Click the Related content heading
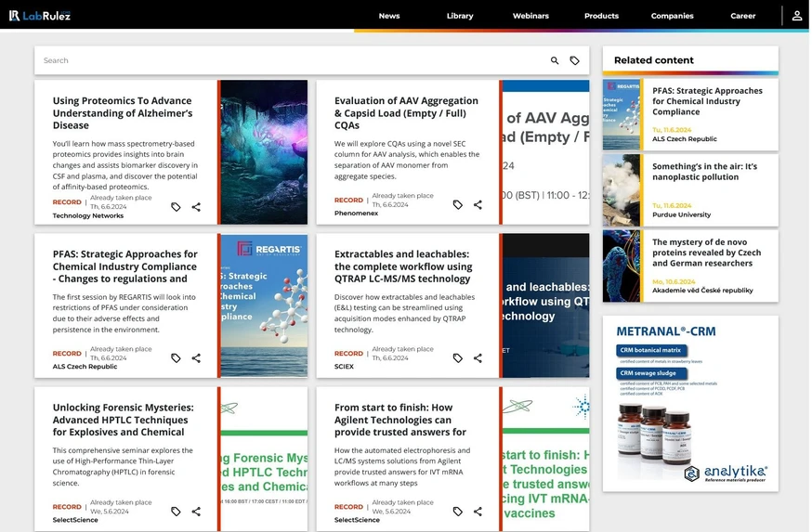 [x=653, y=60]
